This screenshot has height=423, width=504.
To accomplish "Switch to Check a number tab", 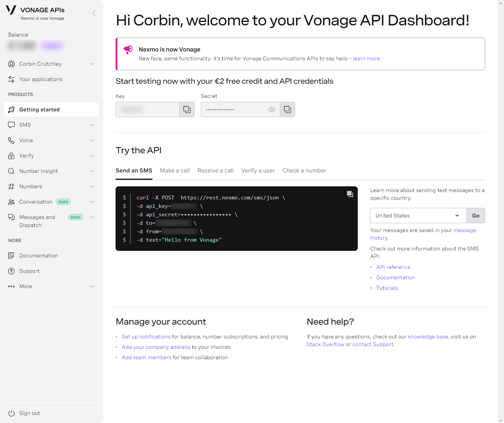I will 304,171.
